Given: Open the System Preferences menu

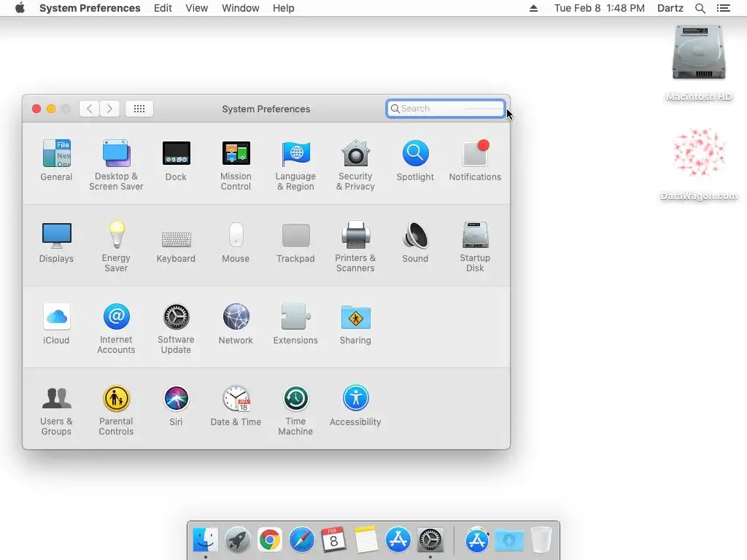Looking at the screenshot, I should pos(90,8).
